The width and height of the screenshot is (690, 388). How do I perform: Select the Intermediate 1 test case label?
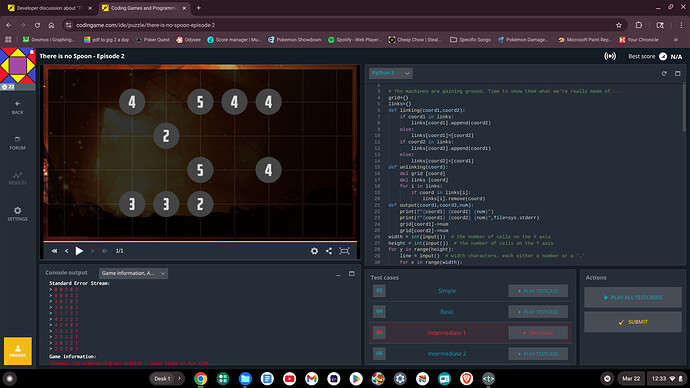pos(446,333)
